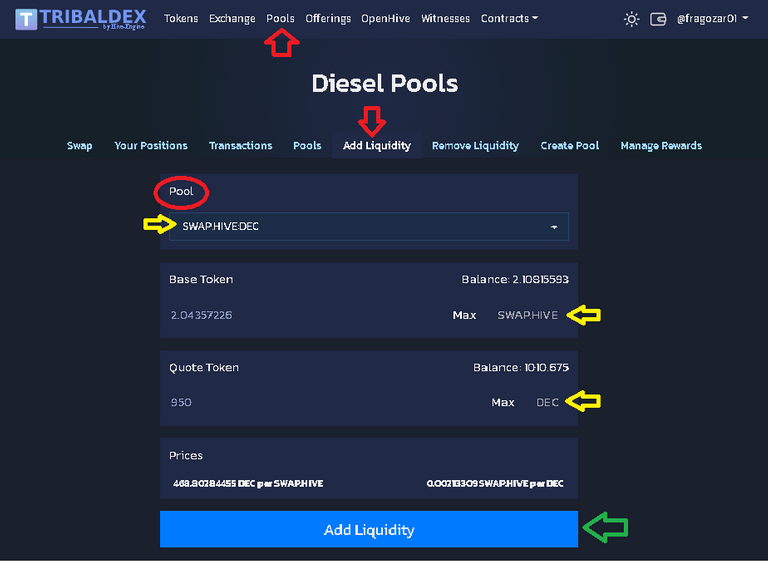
Task: Select the DEC per SWAP.HIVE price
Action: click(x=248, y=484)
